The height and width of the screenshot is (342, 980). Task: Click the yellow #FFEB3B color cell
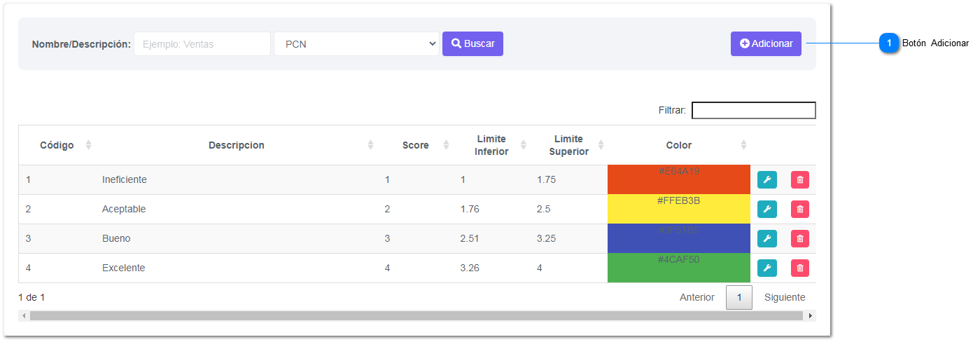tap(679, 210)
